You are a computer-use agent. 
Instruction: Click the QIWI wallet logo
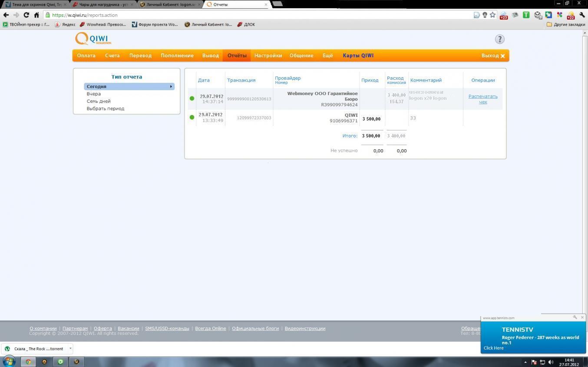pyautogui.click(x=93, y=39)
